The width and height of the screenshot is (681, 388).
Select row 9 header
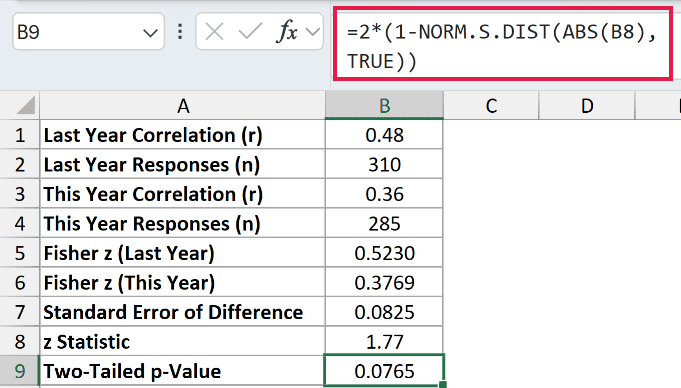click(20, 371)
